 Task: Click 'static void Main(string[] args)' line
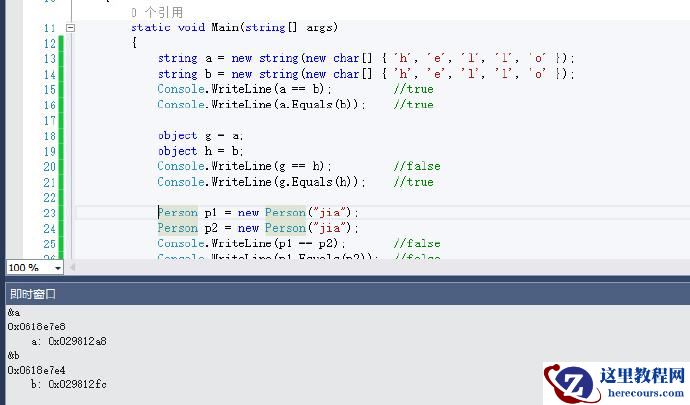[x=234, y=28]
